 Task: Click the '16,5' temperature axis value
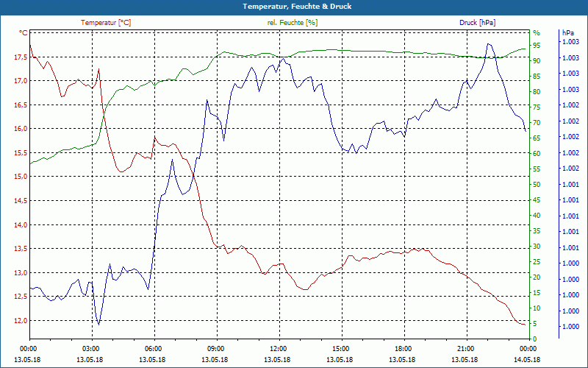21,105
